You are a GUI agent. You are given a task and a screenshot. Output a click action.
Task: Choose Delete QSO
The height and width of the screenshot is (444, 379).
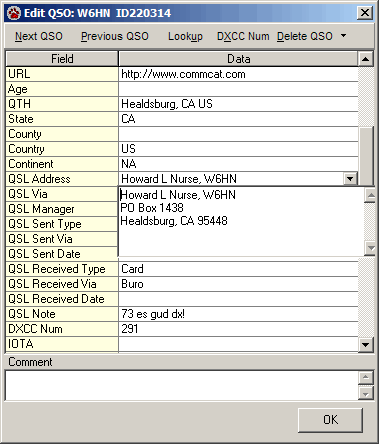[x=305, y=36]
